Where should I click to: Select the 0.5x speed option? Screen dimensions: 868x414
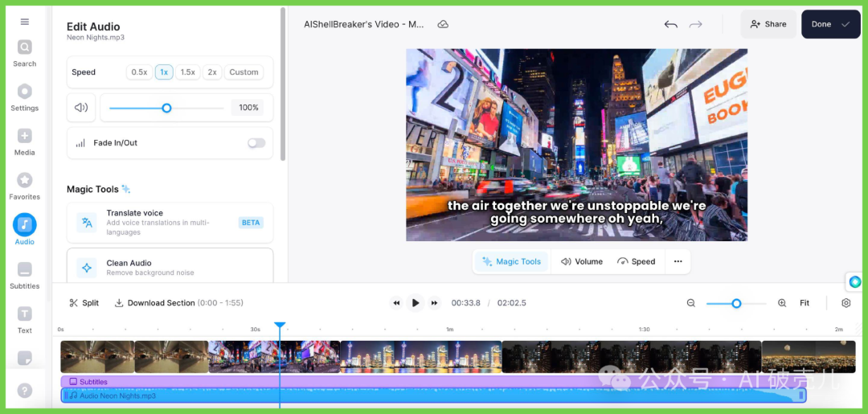click(x=139, y=72)
